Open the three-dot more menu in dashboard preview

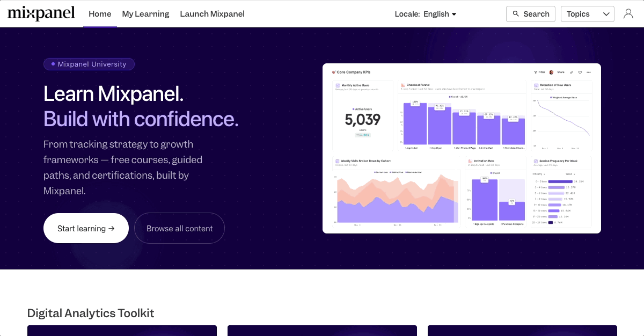(x=589, y=72)
